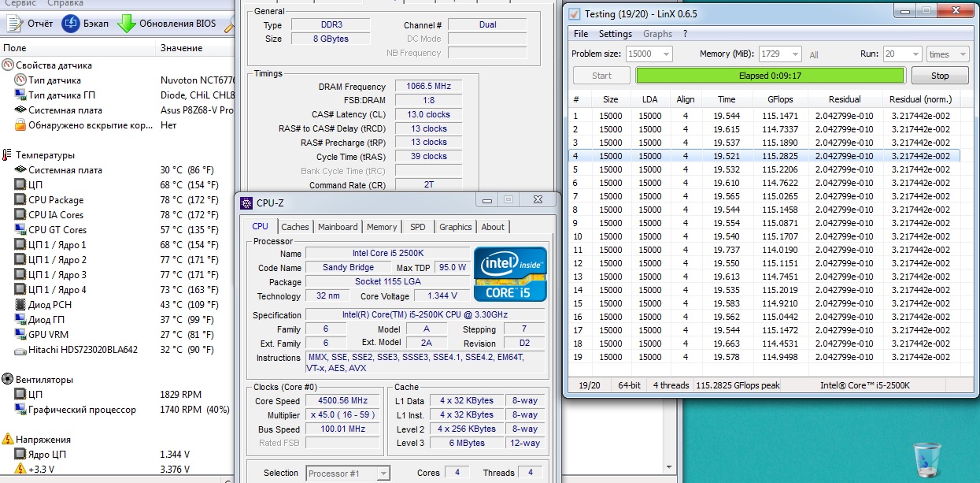Click the Напряжения warning triangle icon

click(x=8, y=439)
